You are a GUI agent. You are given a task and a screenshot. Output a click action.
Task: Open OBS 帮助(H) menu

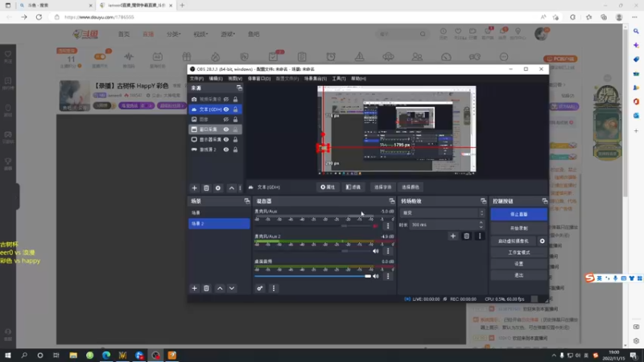[x=358, y=78]
